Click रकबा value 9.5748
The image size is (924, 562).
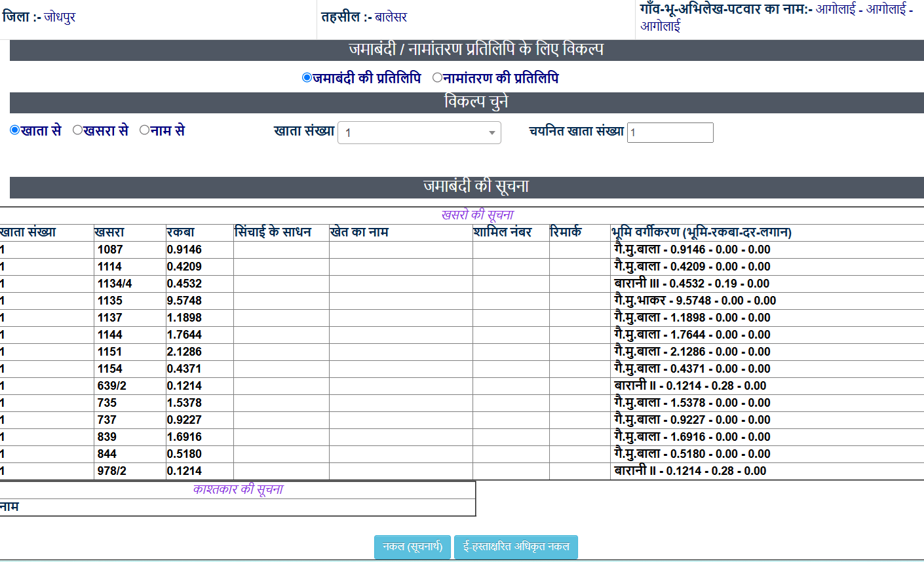click(x=184, y=301)
